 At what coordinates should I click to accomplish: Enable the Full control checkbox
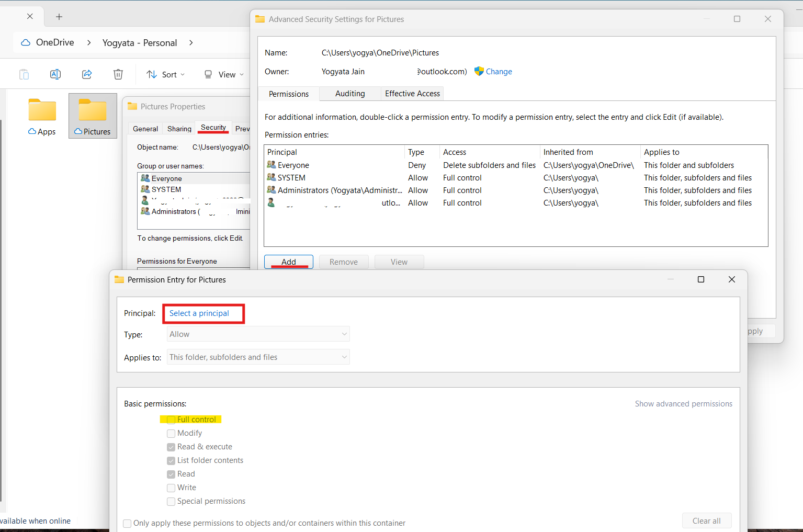[171, 419]
